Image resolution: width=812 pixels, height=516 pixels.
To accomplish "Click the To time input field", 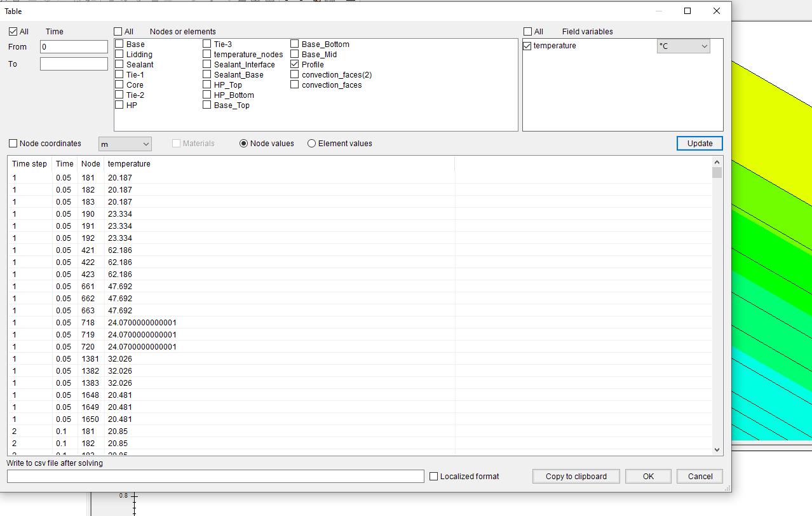I will click(x=74, y=64).
